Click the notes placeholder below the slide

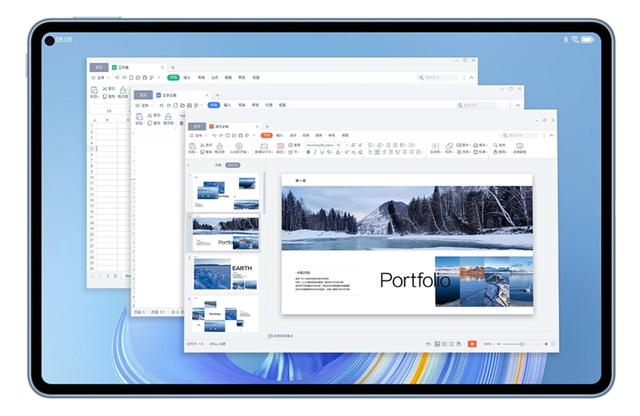click(281, 336)
